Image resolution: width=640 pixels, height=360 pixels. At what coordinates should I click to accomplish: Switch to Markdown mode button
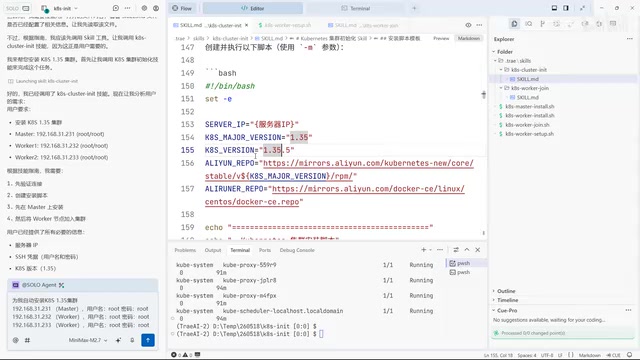tap(469, 38)
